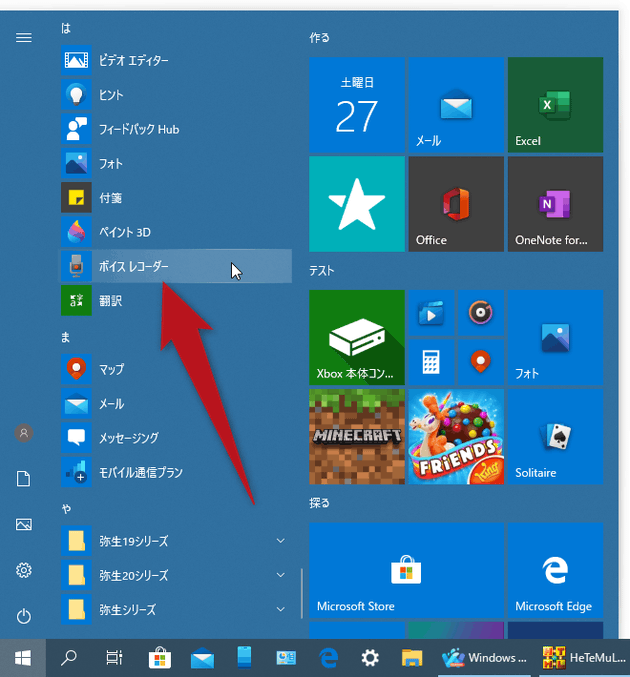Screen dimensions: 630x677
Task: Open メール in the app list
Action: click(x=176, y=404)
